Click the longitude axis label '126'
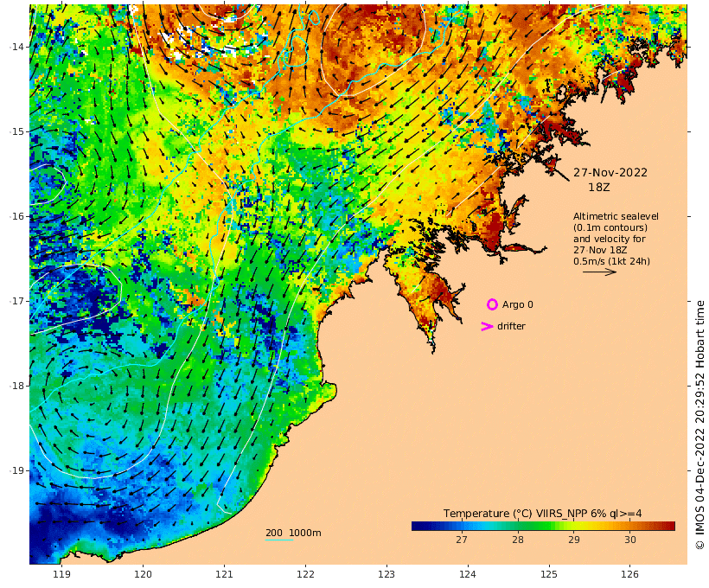 coord(629,574)
